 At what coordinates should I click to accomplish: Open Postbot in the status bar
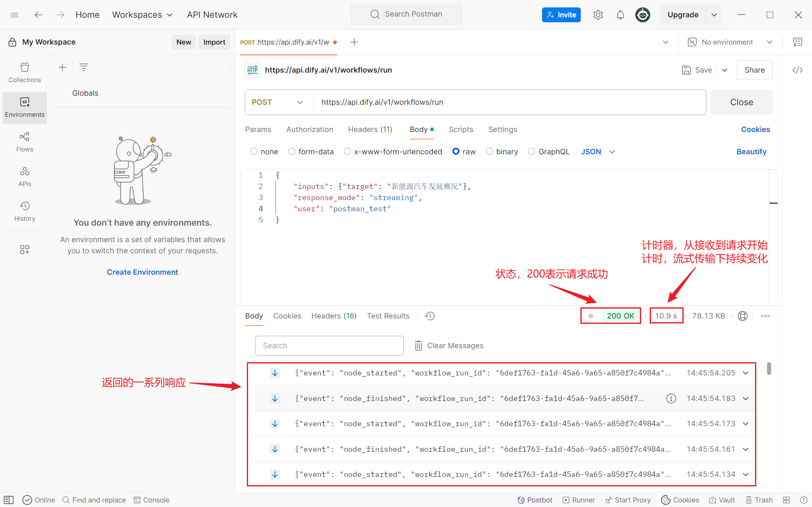pos(535,500)
